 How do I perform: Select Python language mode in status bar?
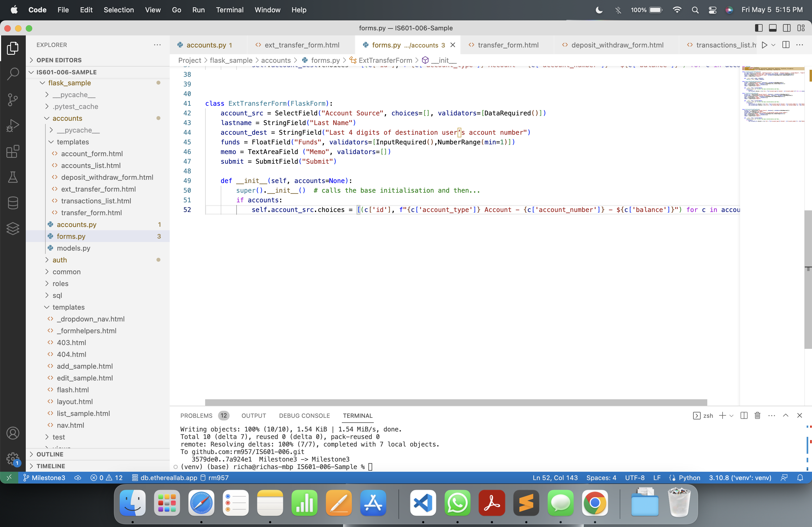coord(689,478)
